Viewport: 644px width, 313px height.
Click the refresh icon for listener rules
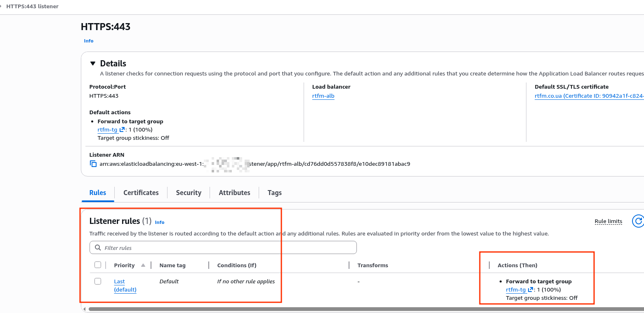coord(638,221)
